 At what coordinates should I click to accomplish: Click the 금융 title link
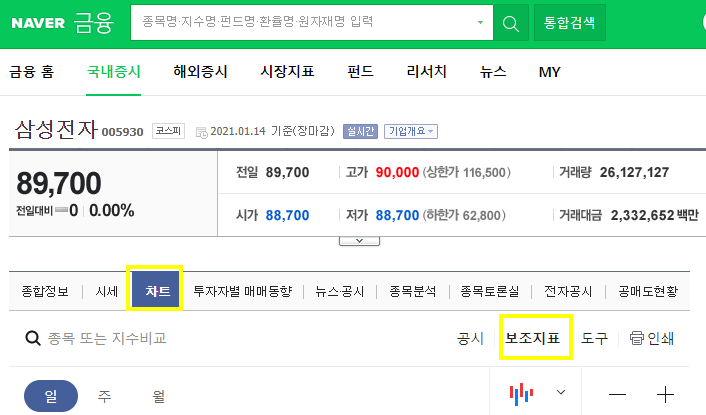(94, 23)
